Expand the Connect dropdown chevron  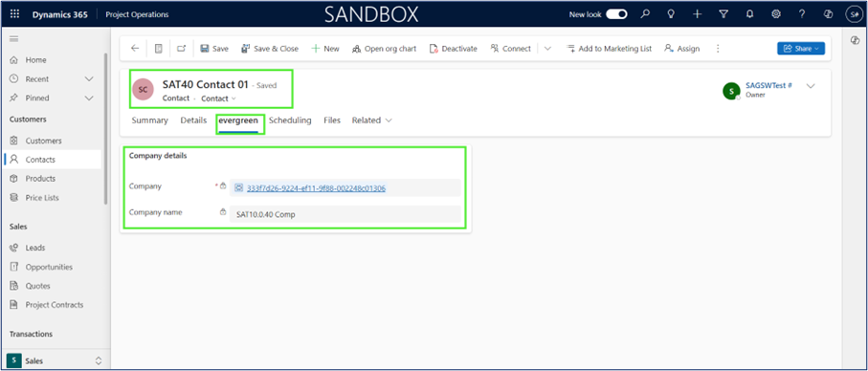point(547,49)
